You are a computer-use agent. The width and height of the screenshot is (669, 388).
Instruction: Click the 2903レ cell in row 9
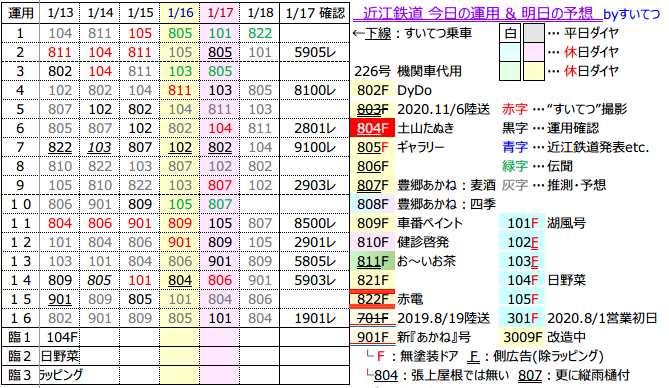(x=315, y=185)
